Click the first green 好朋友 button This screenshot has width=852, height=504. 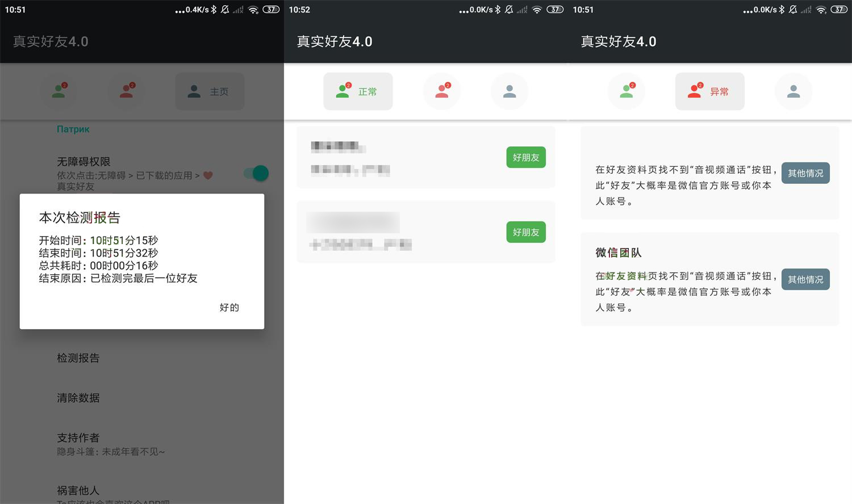click(x=525, y=157)
